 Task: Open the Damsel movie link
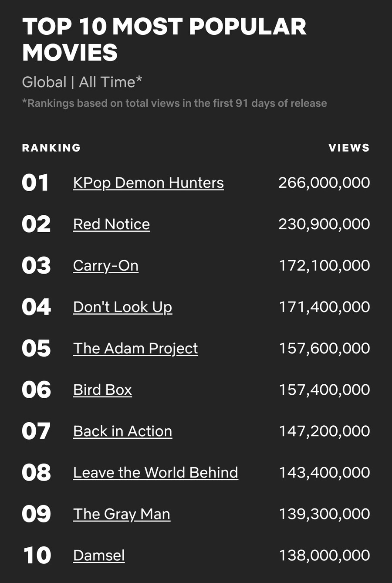click(99, 555)
